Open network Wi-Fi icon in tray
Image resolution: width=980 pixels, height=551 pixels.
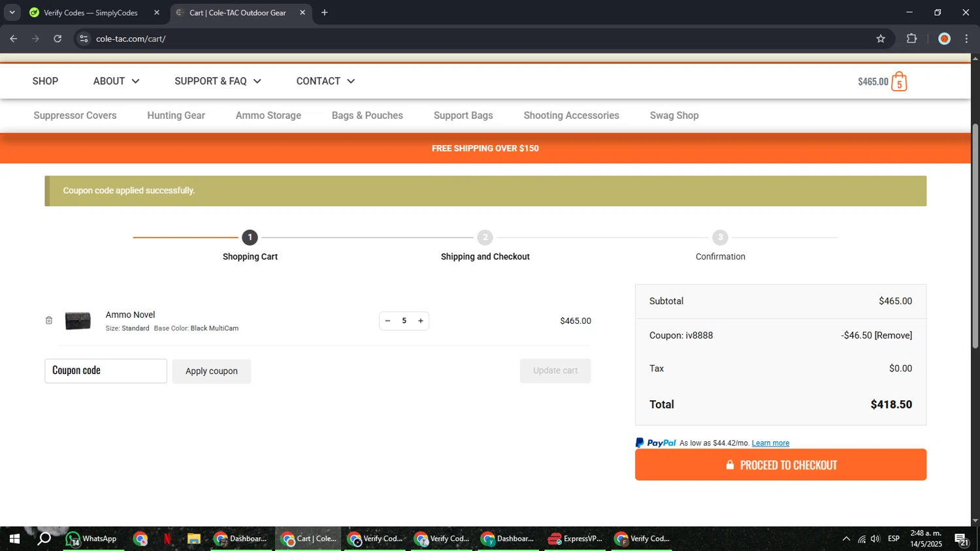[862, 539]
